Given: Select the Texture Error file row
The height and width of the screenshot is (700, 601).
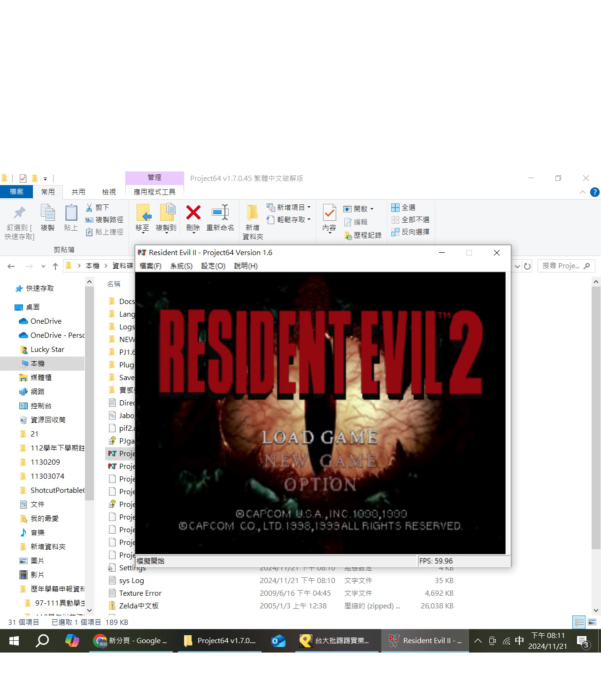Looking at the screenshot, I should [x=281, y=593].
